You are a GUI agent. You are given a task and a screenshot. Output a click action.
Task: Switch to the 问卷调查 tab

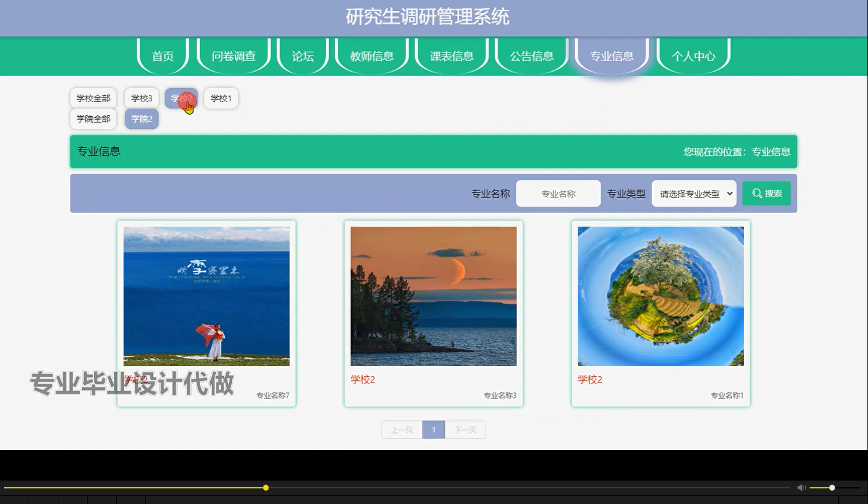pyautogui.click(x=234, y=56)
